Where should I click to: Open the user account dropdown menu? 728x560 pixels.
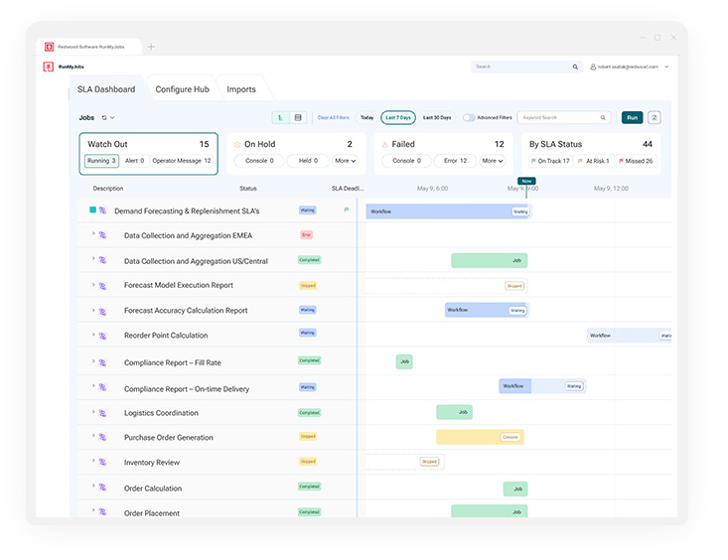pyautogui.click(x=666, y=67)
